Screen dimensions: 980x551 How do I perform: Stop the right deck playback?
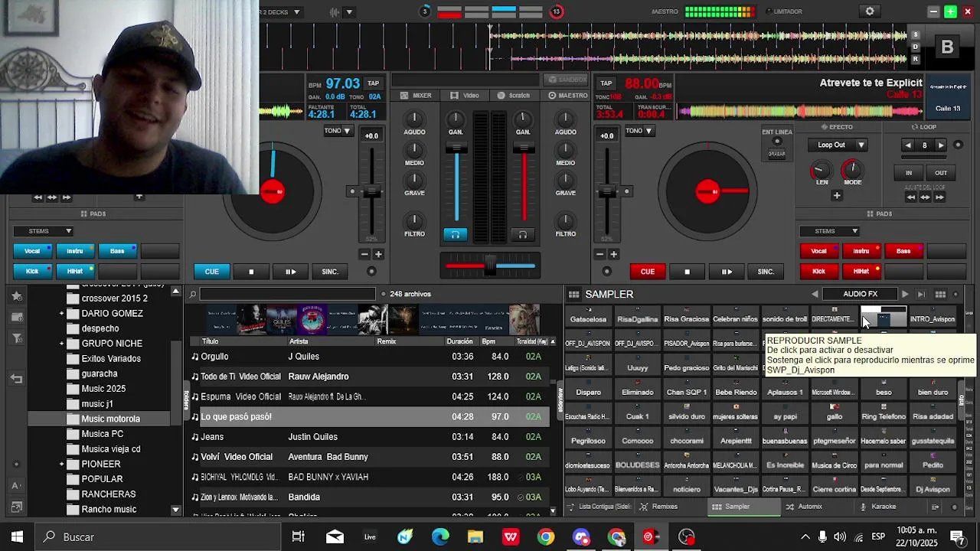click(687, 272)
